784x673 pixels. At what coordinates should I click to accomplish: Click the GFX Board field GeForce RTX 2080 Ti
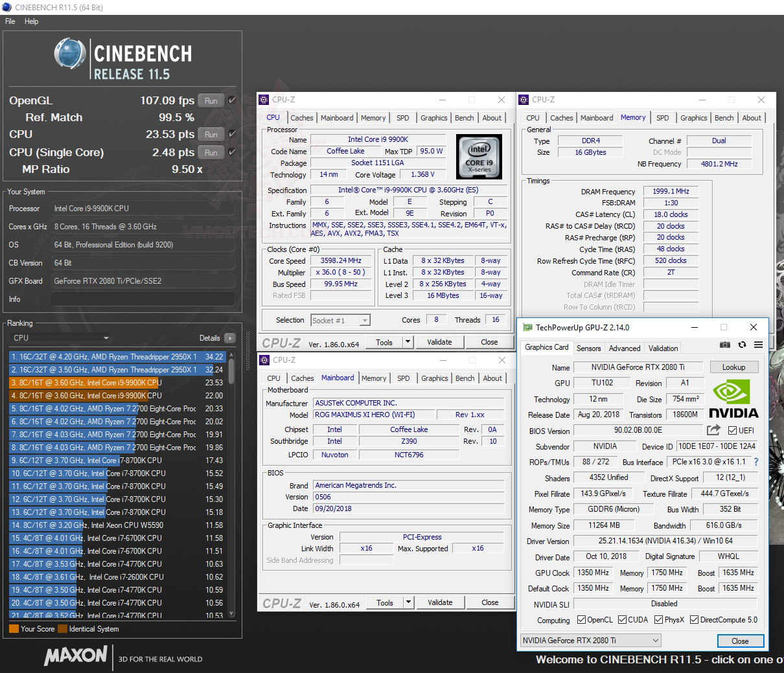click(x=143, y=281)
